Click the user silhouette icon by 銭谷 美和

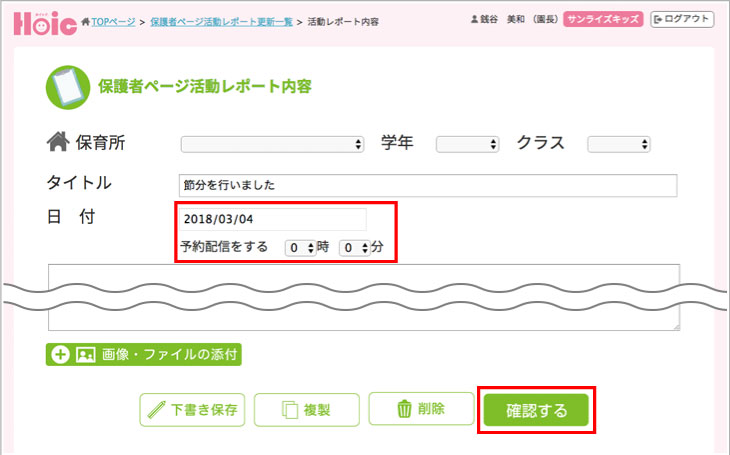[x=474, y=19]
